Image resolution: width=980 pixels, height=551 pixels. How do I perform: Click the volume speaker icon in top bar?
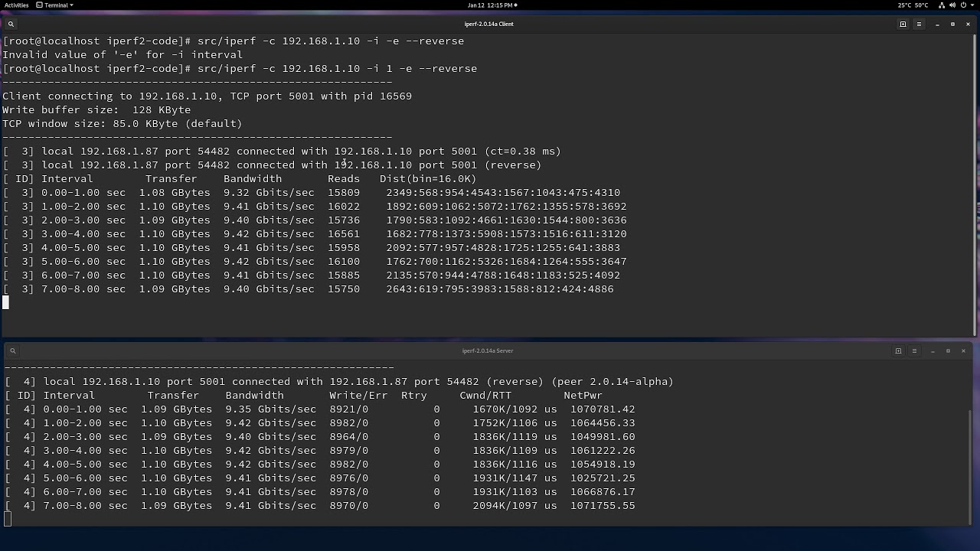point(952,5)
